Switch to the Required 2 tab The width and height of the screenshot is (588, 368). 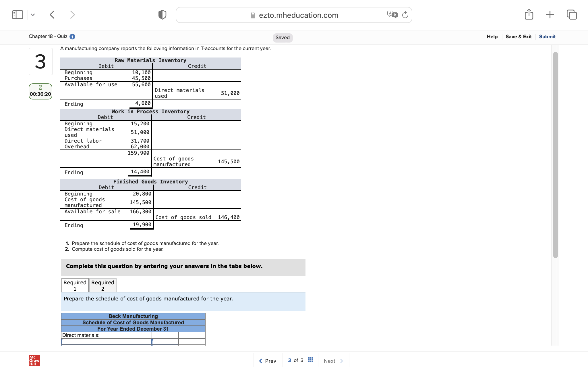103,285
